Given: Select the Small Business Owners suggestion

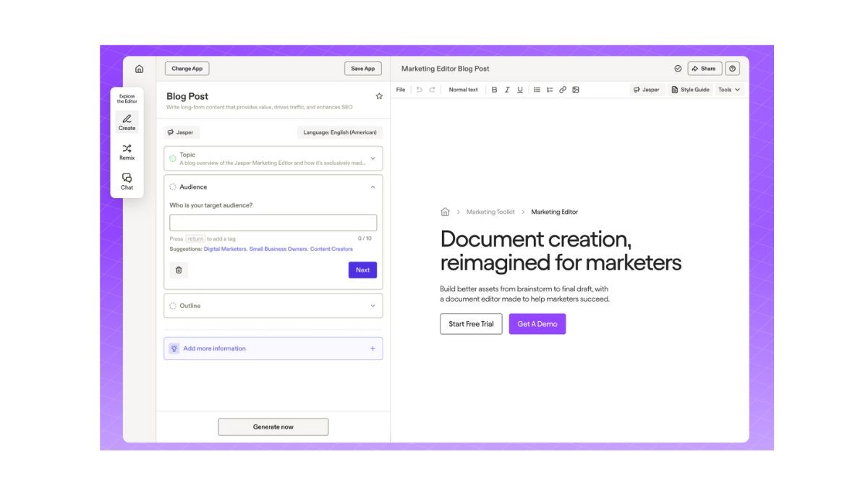Looking at the screenshot, I should pos(278,249).
